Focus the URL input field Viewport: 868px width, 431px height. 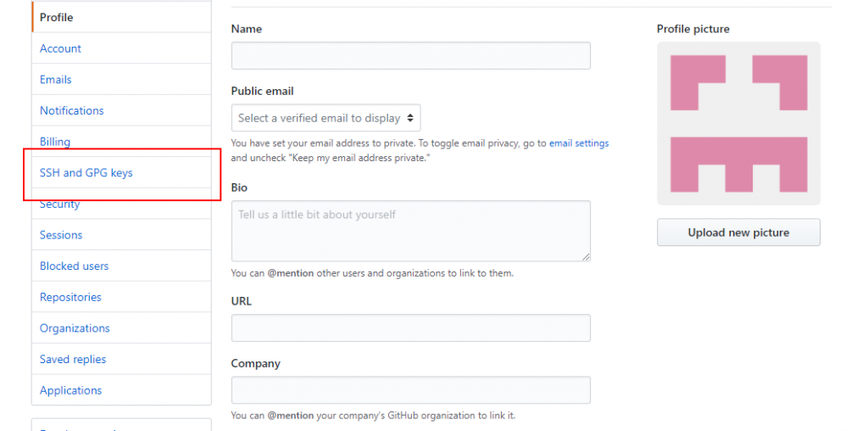(410, 328)
